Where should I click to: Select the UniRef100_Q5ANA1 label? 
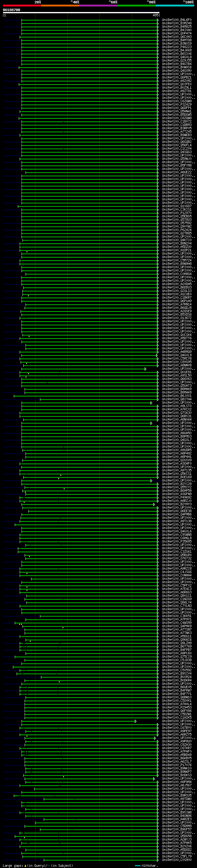[177, 111]
